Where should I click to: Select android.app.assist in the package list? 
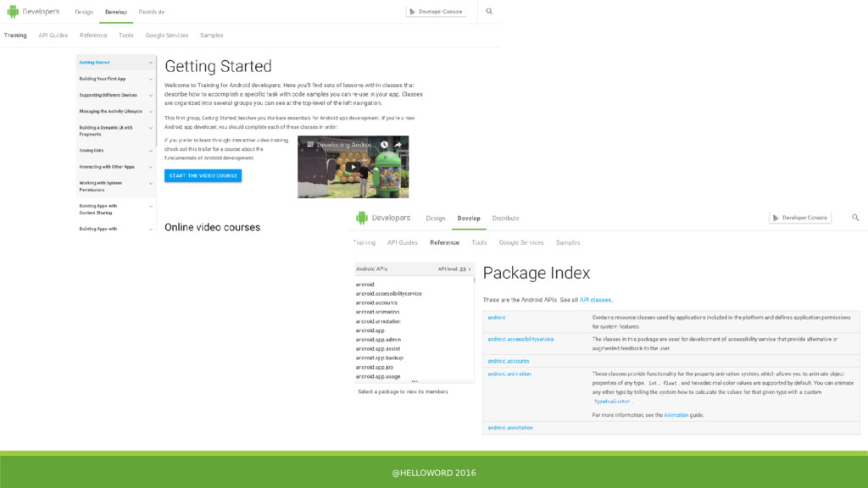(377, 348)
